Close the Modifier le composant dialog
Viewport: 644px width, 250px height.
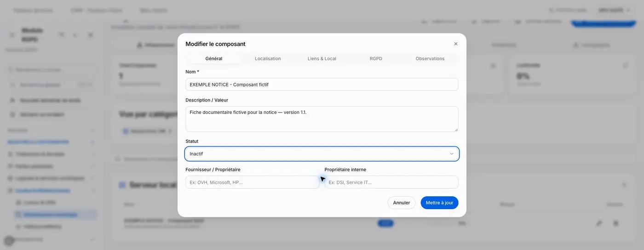click(456, 44)
